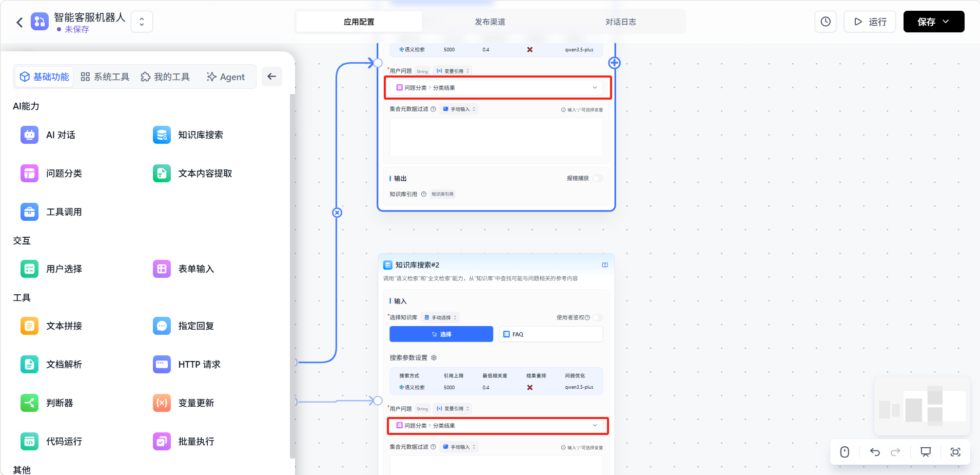The image size is (980, 475).
Task: Choose the 文本内容提取 tool icon
Action: pos(162,174)
